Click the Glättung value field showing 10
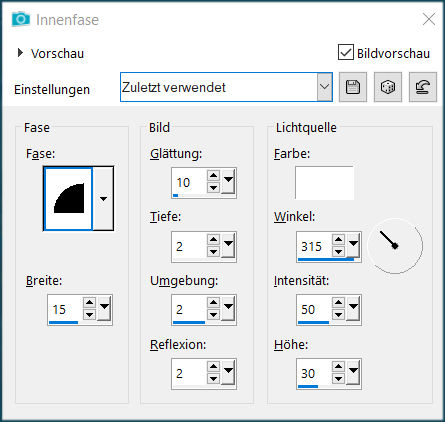The width and height of the screenshot is (445, 422). (189, 182)
